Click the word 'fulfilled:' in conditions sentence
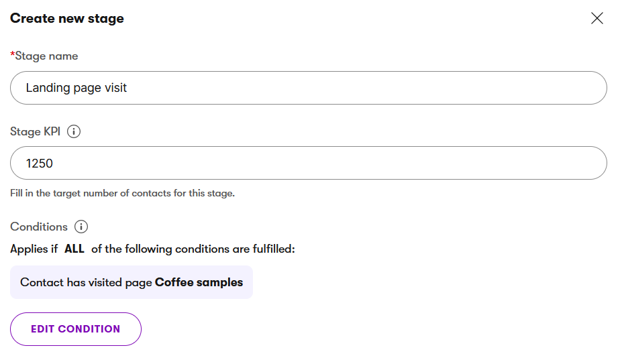This screenshot has height=364, width=622. pyautogui.click(x=274, y=249)
